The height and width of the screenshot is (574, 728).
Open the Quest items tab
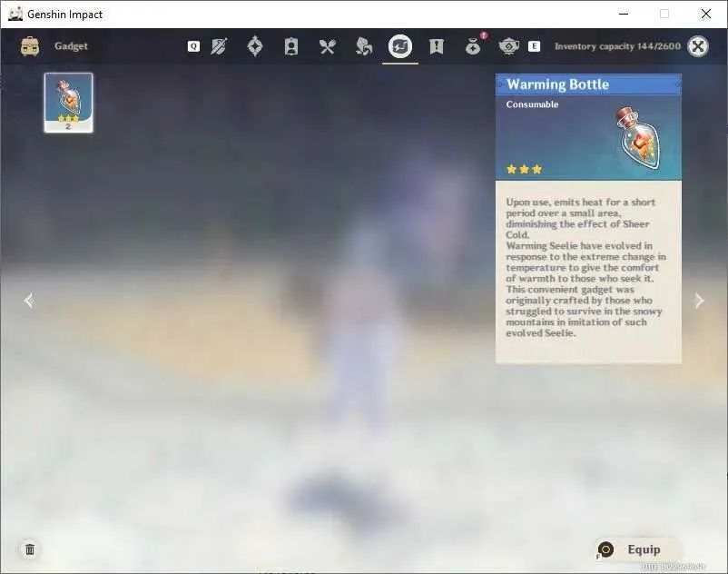click(x=437, y=46)
